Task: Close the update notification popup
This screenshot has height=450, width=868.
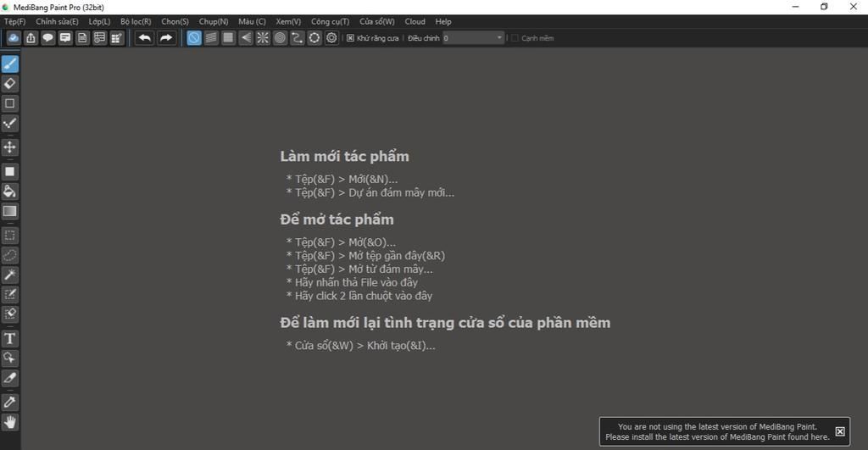Action: click(x=840, y=431)
